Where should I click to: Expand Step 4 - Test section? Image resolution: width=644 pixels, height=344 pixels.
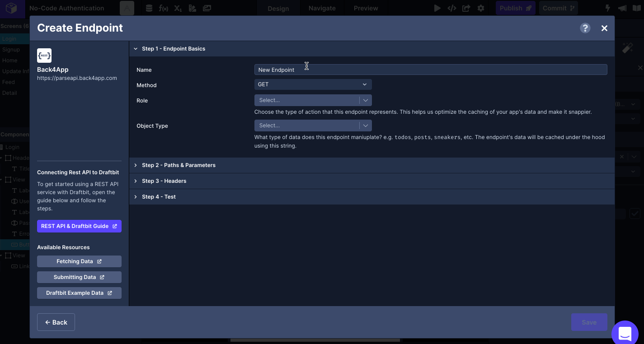[x=371, y=197]
